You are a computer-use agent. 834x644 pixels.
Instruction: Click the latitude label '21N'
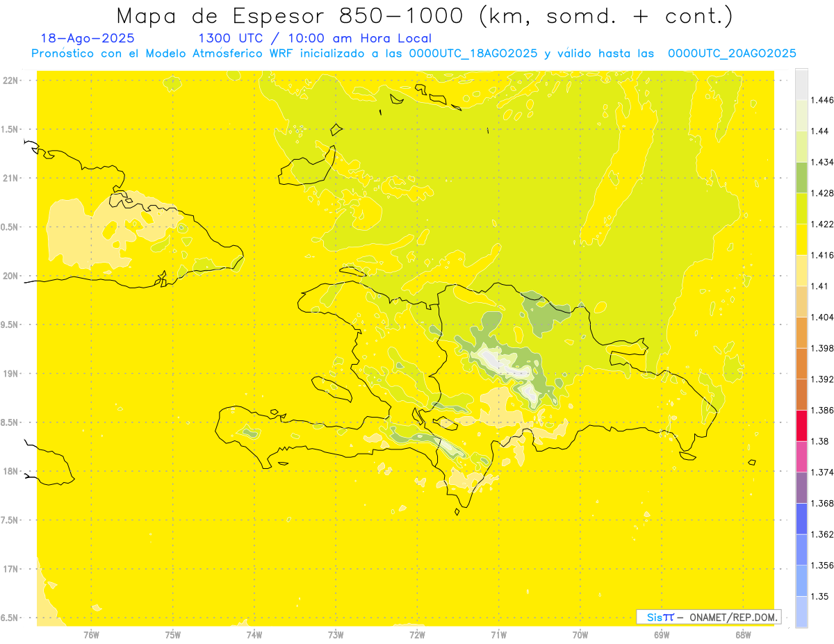point(10,179)
